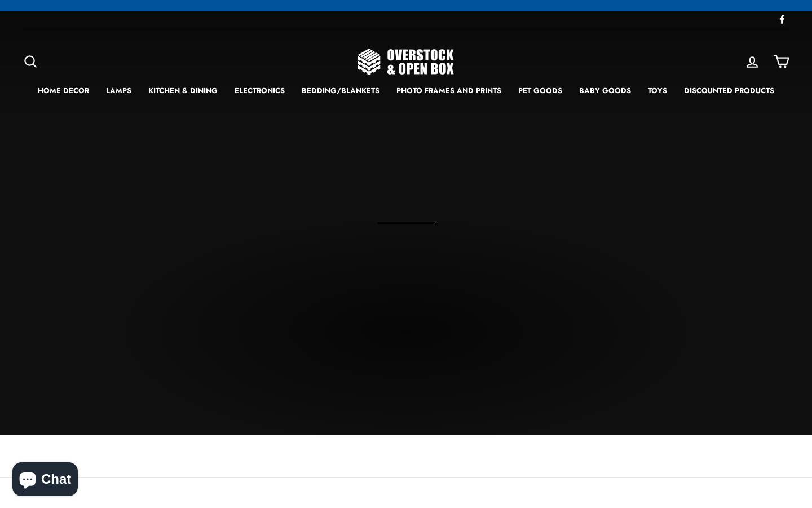This screenshot has height=508, width=812.
Task: Browse the Toys category
Action: pyautogui.click(x=657, y=91)
